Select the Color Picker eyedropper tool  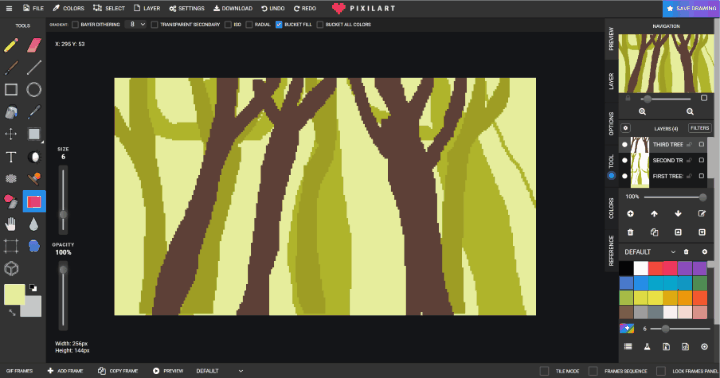pyautogui.click(x=34, y=112)
